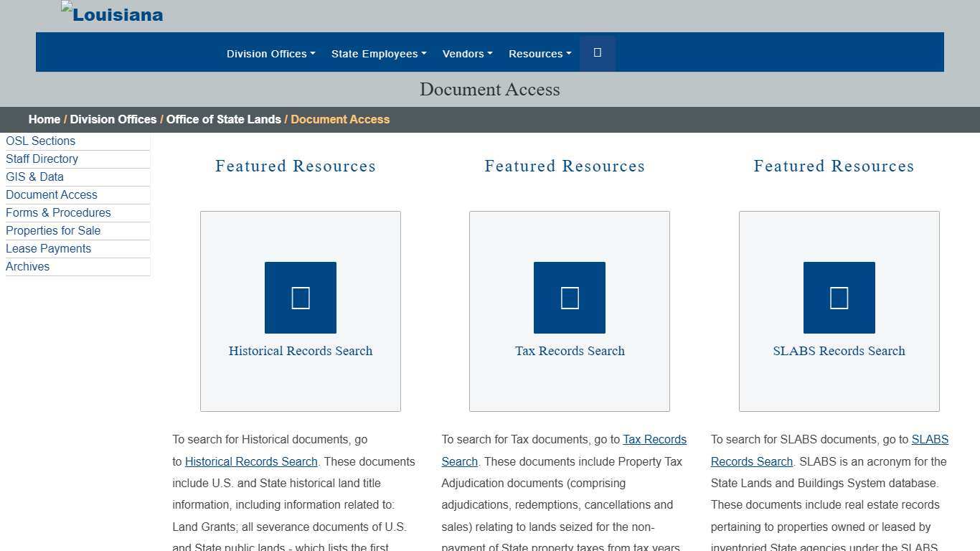This screenshot has width=980, height=551.
Task: Select OSL Sections in the sidebar
Action: (x=40, y=141)
